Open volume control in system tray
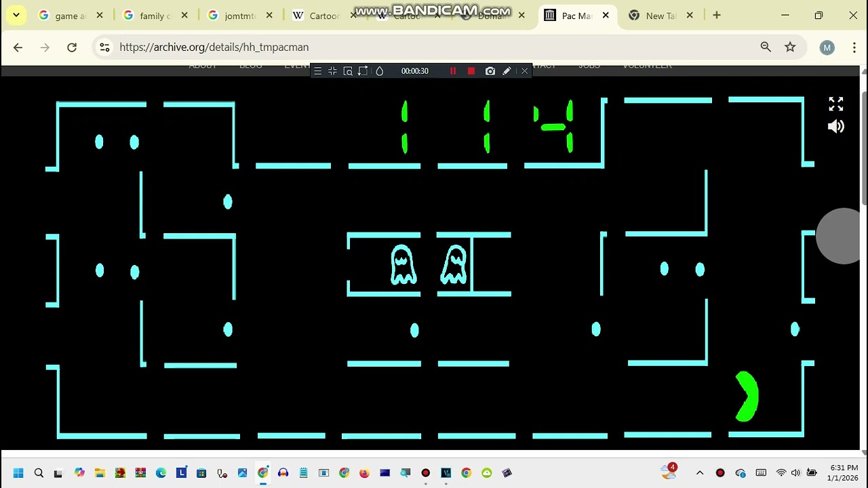Viewport: 868px width, 488px height. (795, 473)
